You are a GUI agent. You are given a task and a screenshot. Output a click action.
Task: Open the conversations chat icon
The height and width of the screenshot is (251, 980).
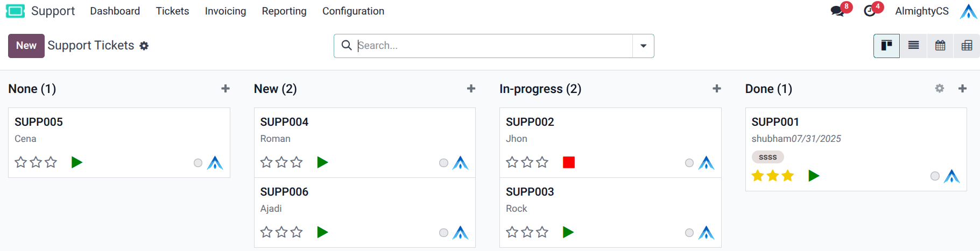point(837,11)
